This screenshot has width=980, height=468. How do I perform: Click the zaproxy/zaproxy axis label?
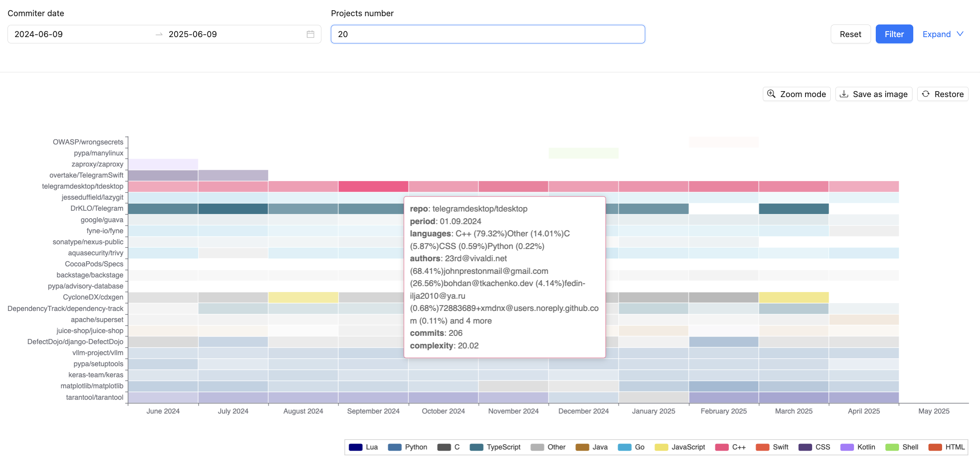(98, 164)
